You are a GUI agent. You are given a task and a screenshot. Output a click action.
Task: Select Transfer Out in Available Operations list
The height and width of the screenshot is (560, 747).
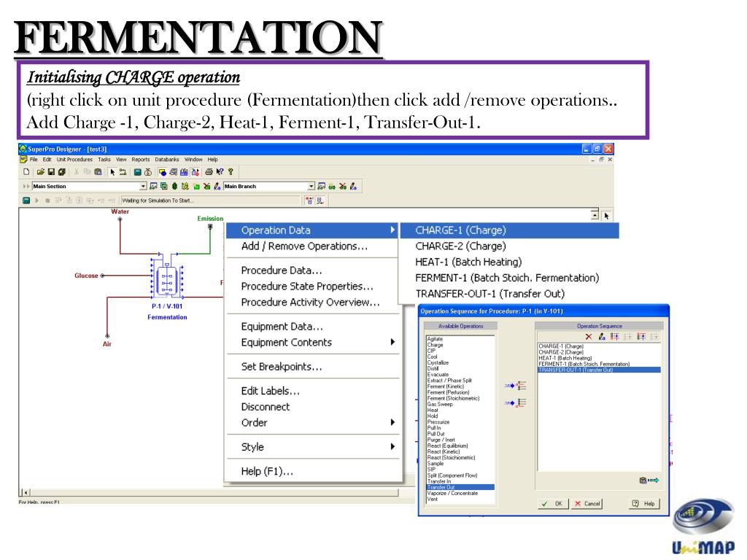[460, 488]
